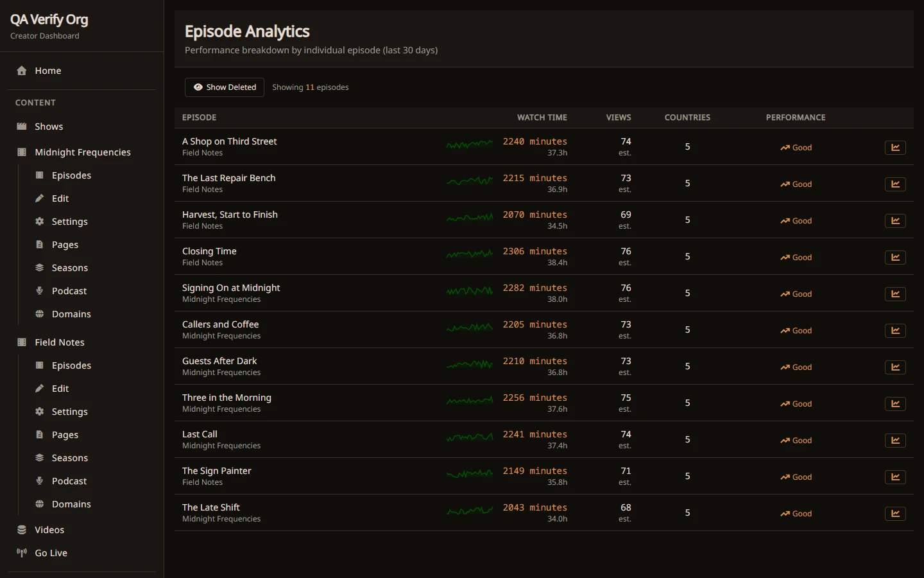Click the Go Live broadcast icon
The image size is (924, 578).
22,553
